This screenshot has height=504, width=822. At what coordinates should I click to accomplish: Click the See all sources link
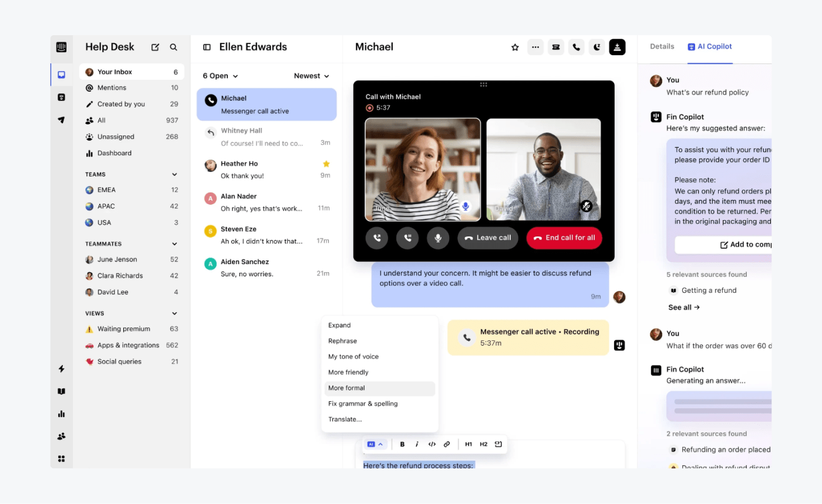(x=683, y=307)
